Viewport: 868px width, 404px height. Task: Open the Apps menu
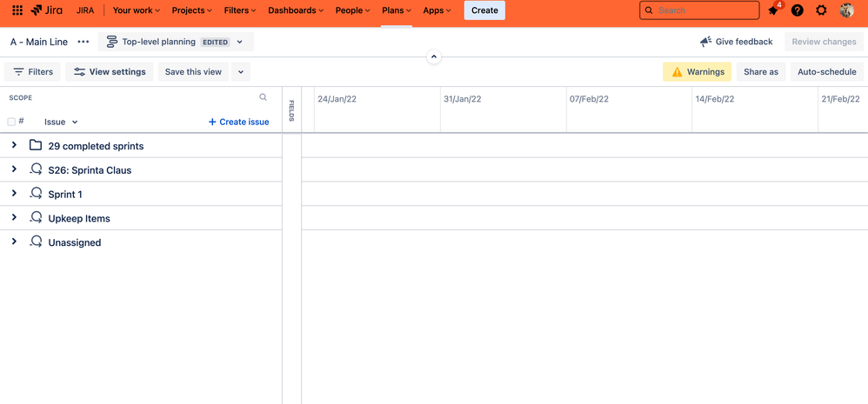(x=437, y=10)
